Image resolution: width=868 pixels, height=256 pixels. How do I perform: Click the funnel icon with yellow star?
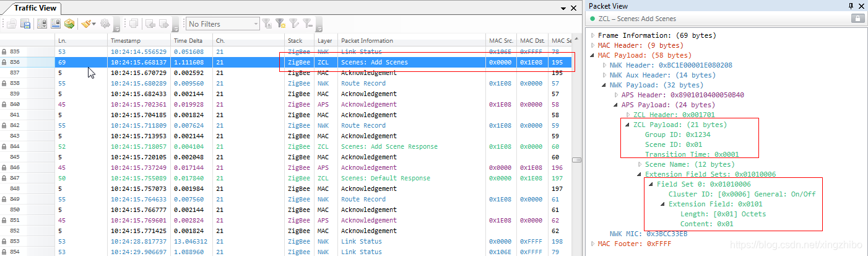pyautogui.click(x=280, y=24)
